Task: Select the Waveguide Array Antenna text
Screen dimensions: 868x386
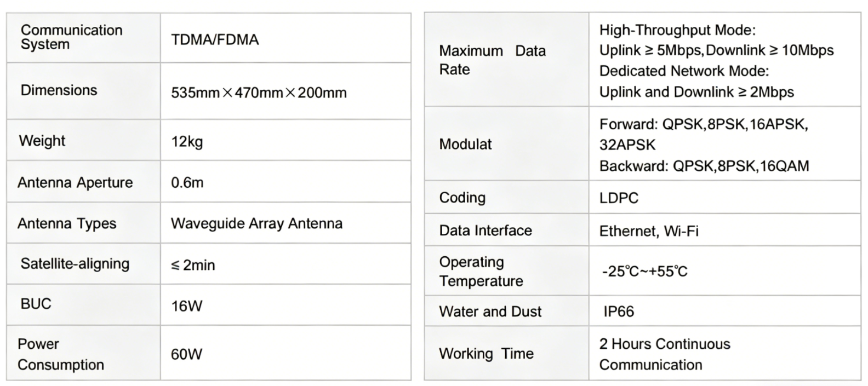Action: [256, 223]
